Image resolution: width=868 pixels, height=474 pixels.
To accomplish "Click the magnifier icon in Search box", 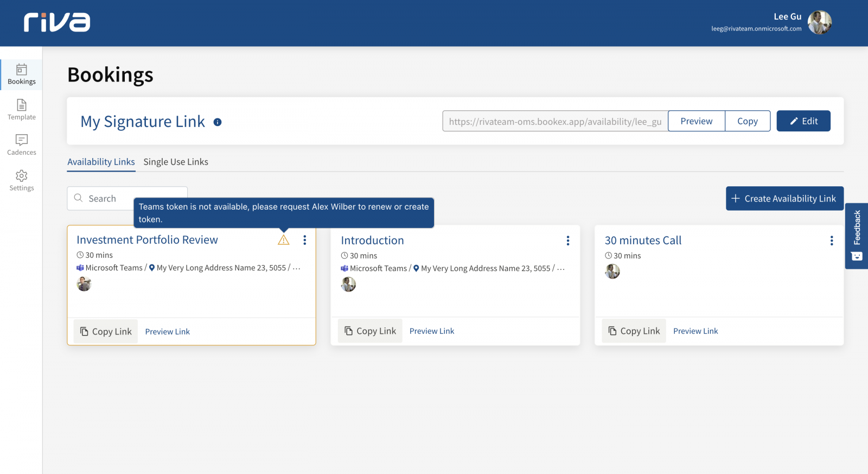I will click(79, 198).
